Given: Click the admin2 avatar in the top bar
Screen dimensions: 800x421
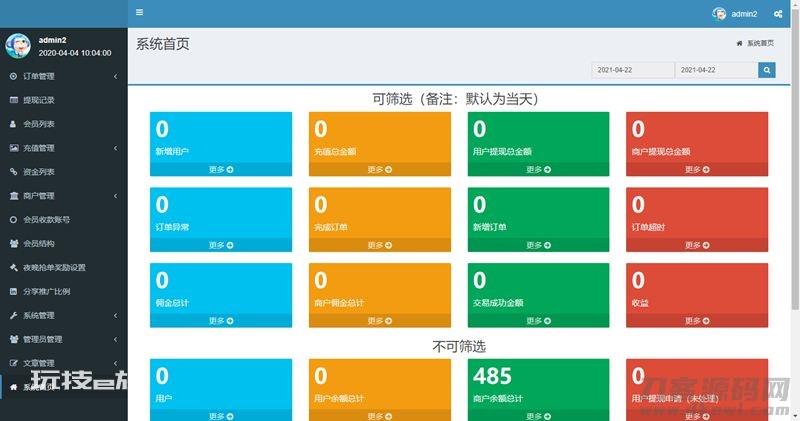Looking at the screenshot, I should pyautogui.click(x=719, y=14).
